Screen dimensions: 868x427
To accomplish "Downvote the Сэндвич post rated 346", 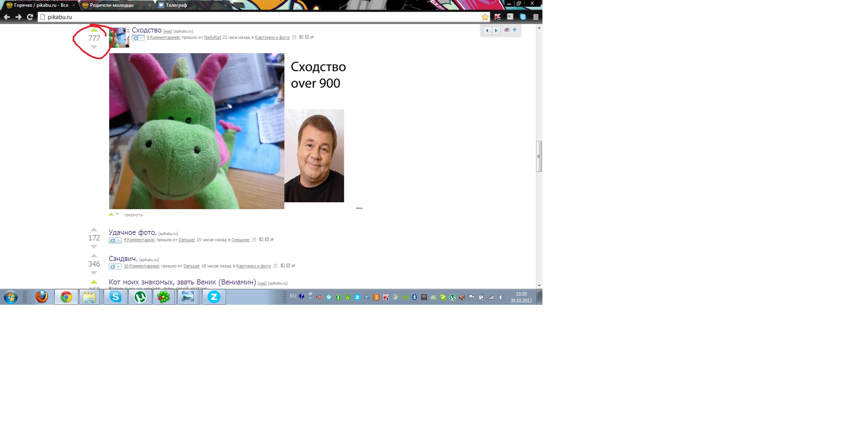I will coord(94,273).
